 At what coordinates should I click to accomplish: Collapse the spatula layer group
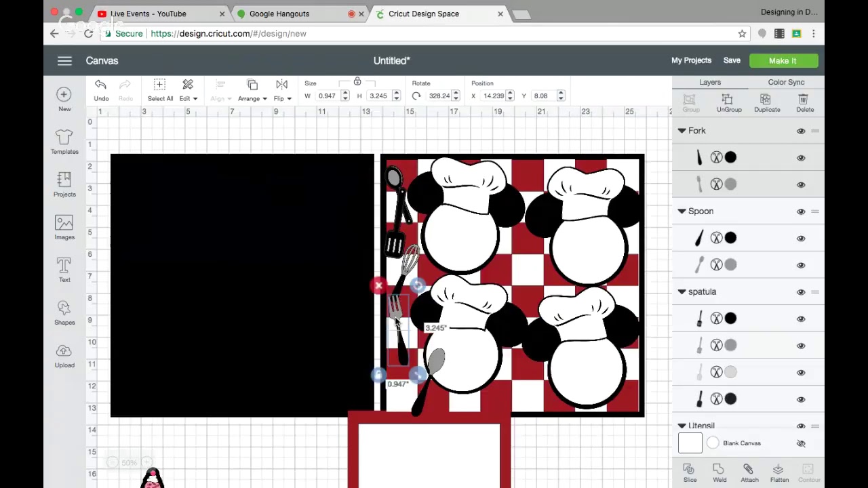[x=682, y=292]
